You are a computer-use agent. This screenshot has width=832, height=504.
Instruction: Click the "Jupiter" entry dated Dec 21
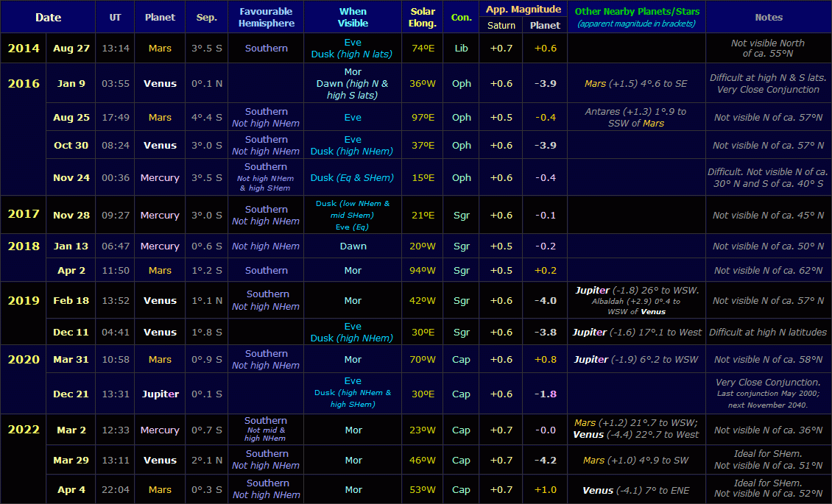(x=160, y=394)
